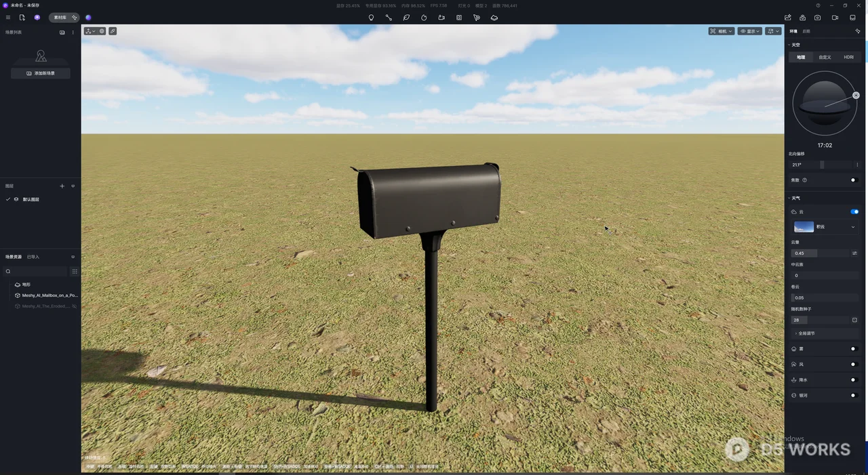Select the box import model tool
The image size is (868, 475).
coord(441,18)
